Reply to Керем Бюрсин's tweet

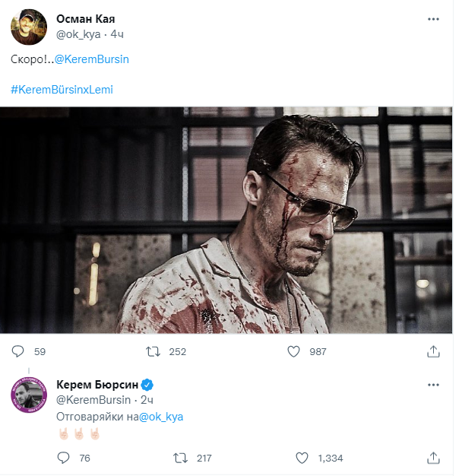point(64,458)
